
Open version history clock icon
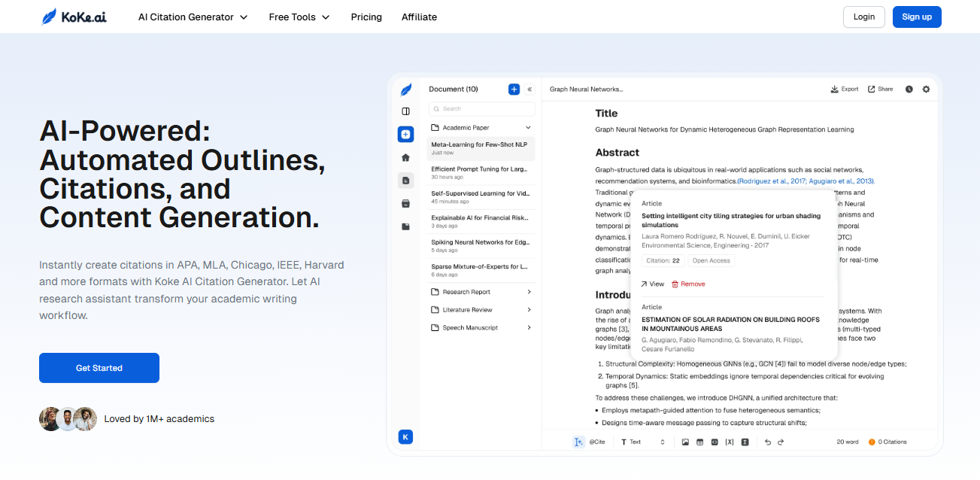point(909,89)
